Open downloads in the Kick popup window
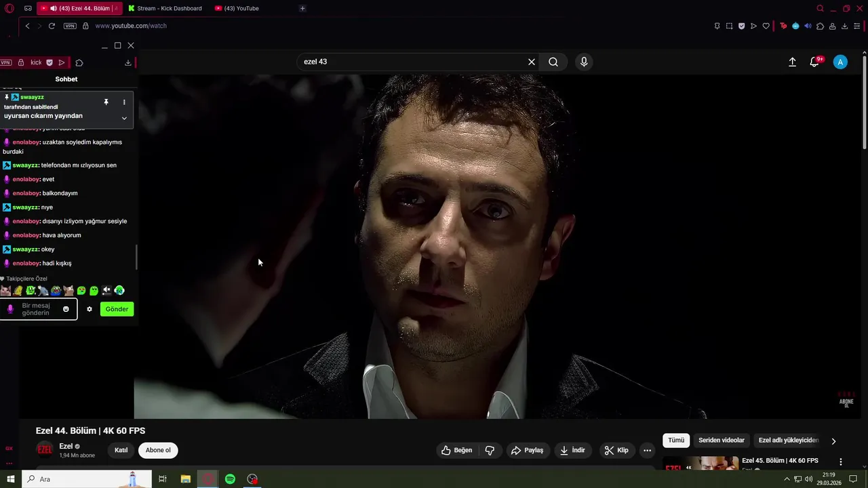This screenshot has height=488, width=868. (127, 62)
